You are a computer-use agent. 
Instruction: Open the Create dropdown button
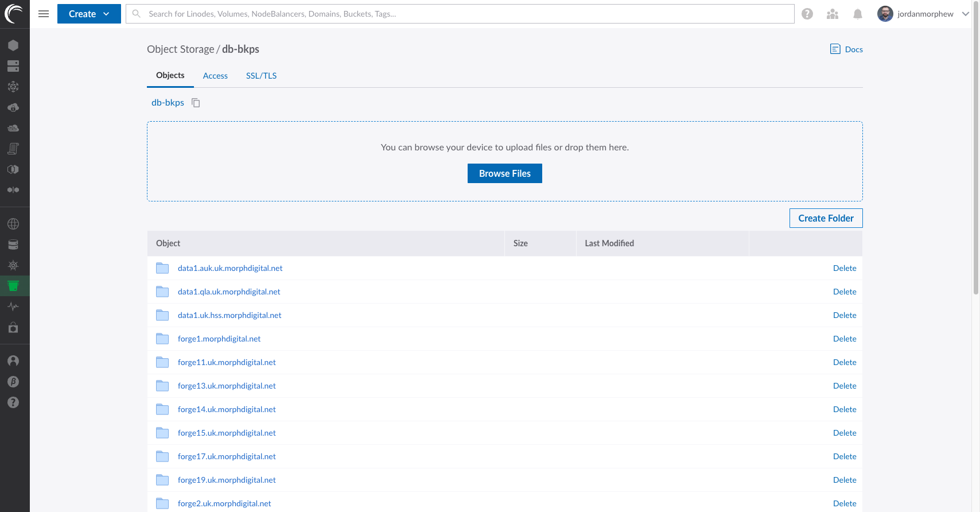[89, 14]
